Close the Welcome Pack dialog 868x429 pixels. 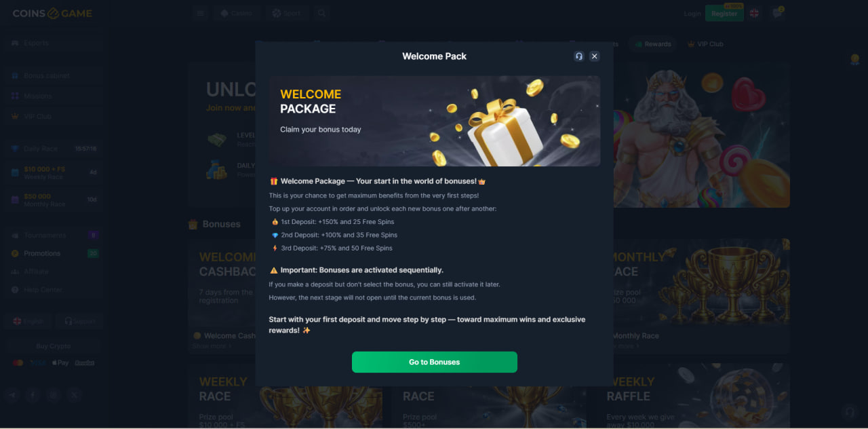595,56
